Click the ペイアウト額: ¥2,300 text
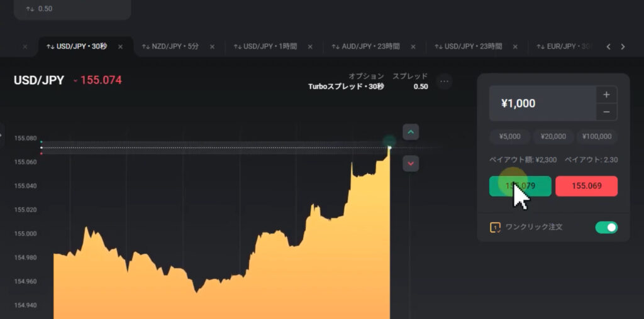The image size is (644, 319). coord(523,160)
